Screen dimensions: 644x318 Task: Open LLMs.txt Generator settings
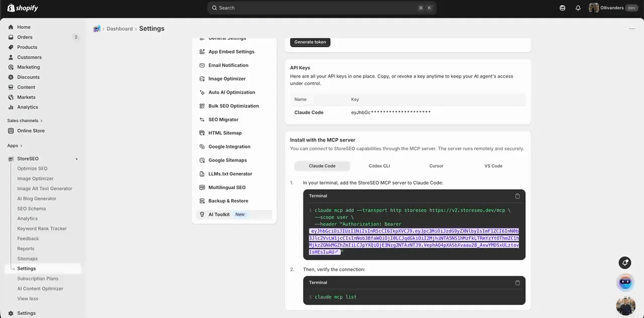coord(230,174)
